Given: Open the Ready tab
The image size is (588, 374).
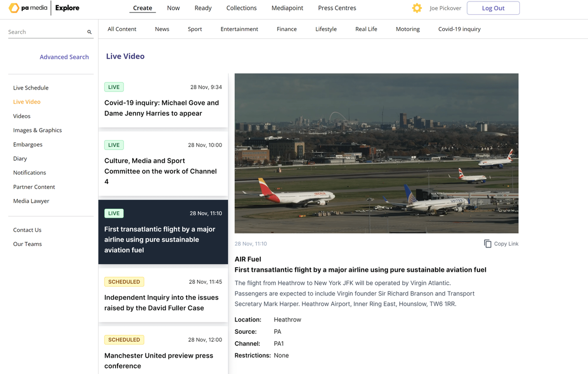Looking at the screenshot, I should click(x=203, y=8).
